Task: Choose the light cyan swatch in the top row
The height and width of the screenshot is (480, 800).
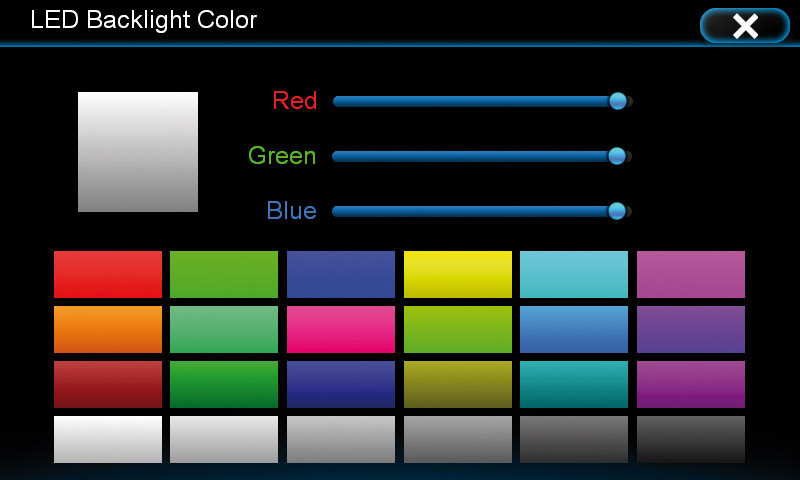Action: coord(574,274)
